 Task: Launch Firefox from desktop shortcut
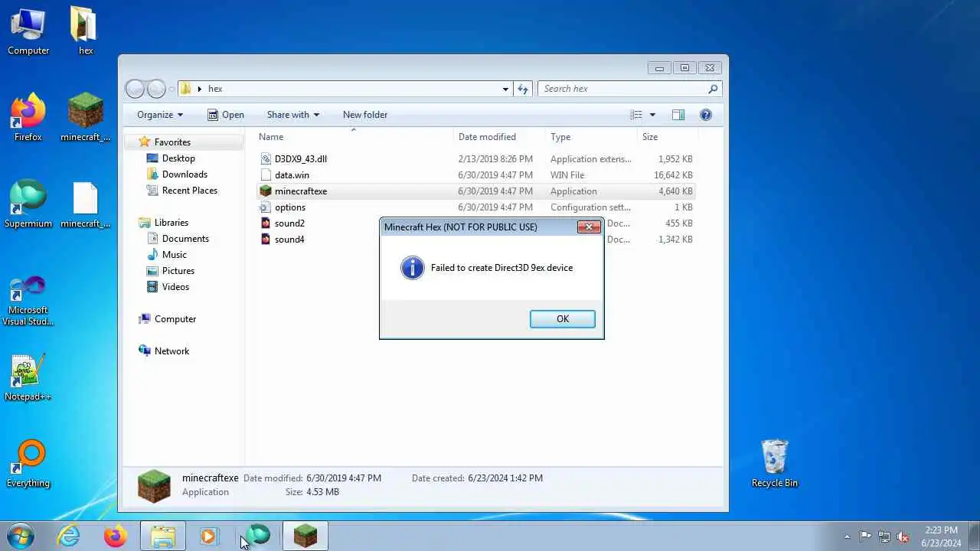(x=28, y=118)
